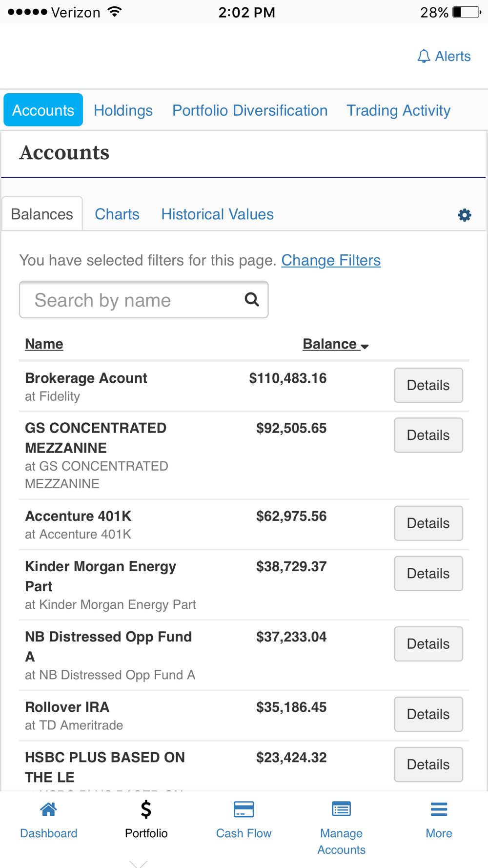Open the Portfolio Diversification tab
488x868 pixels.
click(250, 110)
